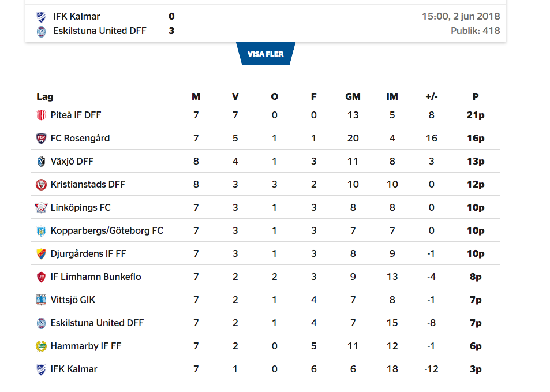Click the Linköpings FC logo icon
This screenshot has height=392, width=550.
[x=41, y=208]
